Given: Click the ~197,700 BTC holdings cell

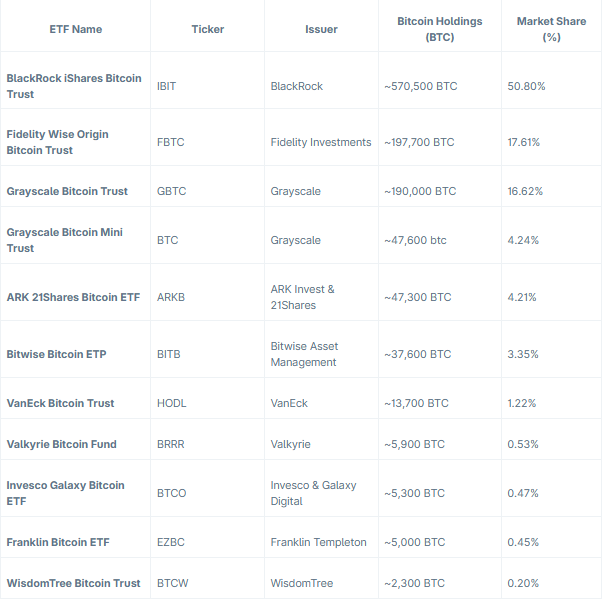Looking at the screenshot, I should tap(419, 142).
